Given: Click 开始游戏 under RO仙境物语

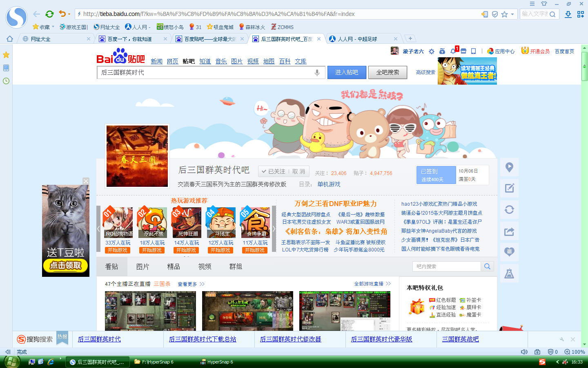Looking at the screenshot, I should point(118,250).
